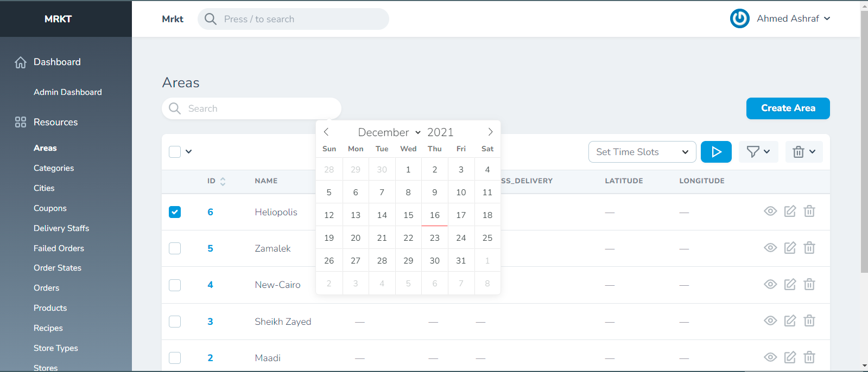Select December 16 in the calendar
Viewport: 868px width, 372px height.
[434, 215]
